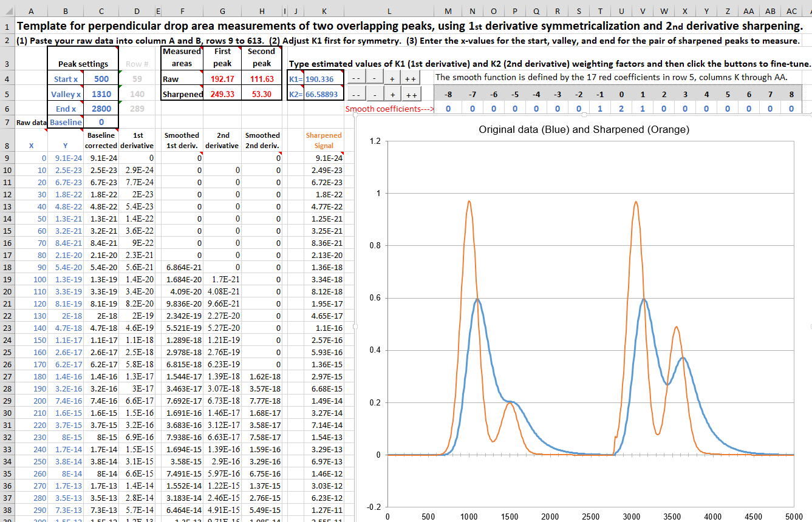The width and height of the screenshot is (812, 522).
Task: Select the Raw second peak area 111.63
Action: (x=261, y=79)
